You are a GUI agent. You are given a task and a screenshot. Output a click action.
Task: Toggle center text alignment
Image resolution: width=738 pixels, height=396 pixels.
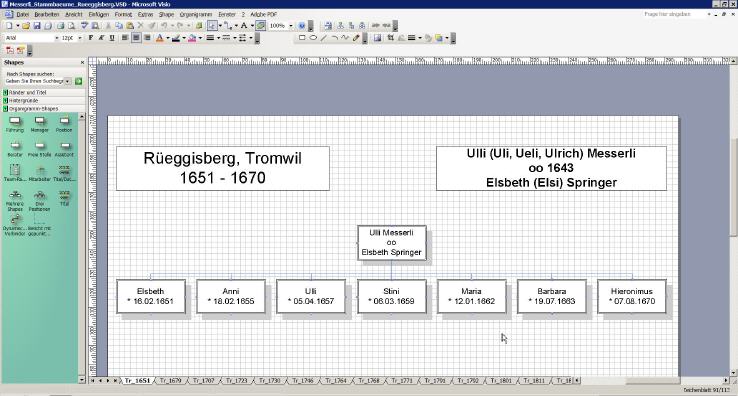136,38
